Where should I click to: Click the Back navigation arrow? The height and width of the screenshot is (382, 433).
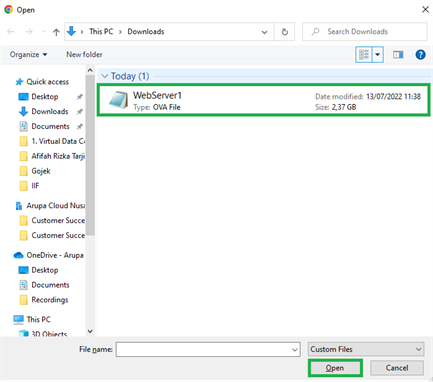pyautogui.click(x=11, y=32)
